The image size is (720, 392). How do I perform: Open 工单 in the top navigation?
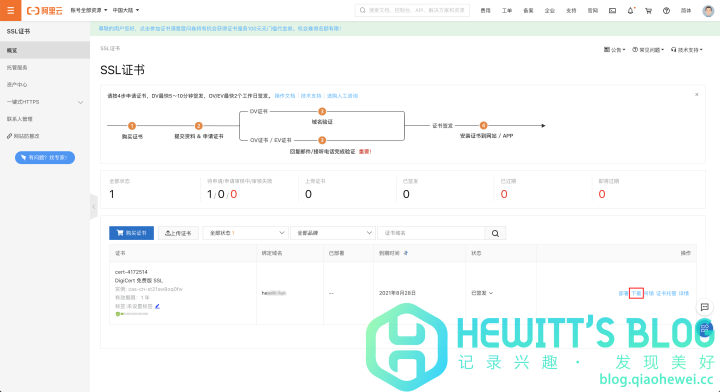point(507,11)
